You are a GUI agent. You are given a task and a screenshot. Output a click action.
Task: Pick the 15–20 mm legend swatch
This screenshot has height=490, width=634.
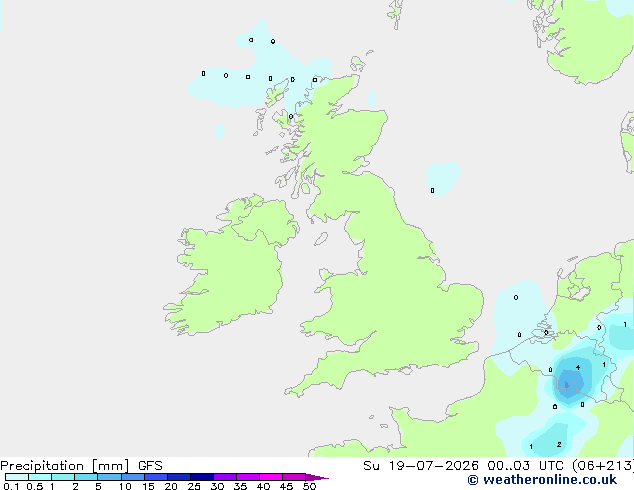[x=156, y=477]
